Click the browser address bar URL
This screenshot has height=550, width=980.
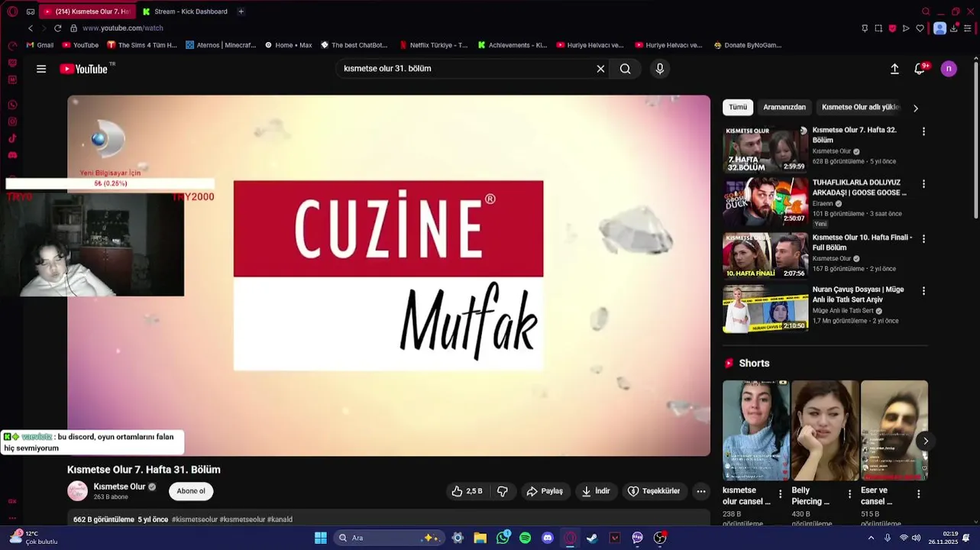point(122,28)
